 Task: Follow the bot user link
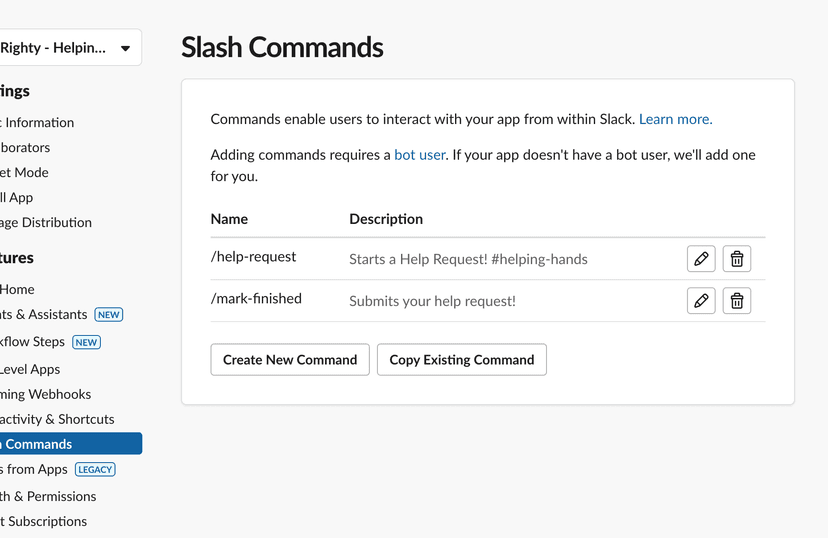(x=420, y=155)
